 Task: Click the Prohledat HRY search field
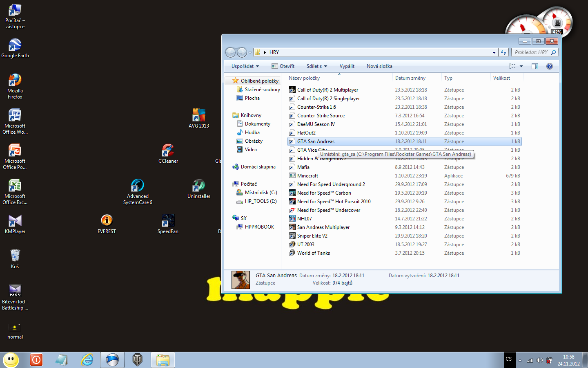point(531,52)
